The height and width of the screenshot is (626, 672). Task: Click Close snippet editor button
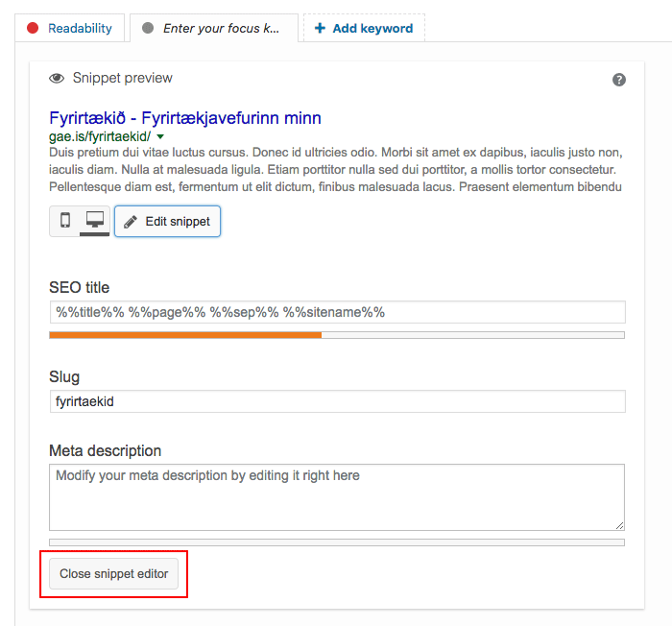click(x=113, y=574)
